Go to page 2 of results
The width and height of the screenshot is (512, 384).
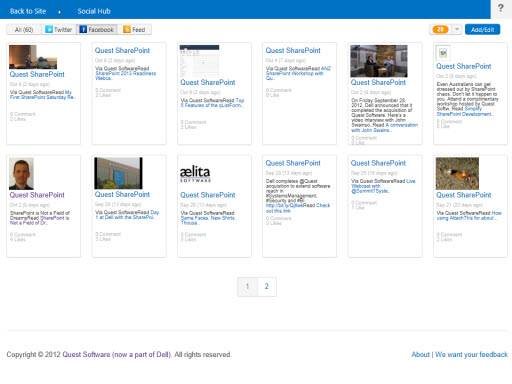pyautogui.click(x=267, y=286)
